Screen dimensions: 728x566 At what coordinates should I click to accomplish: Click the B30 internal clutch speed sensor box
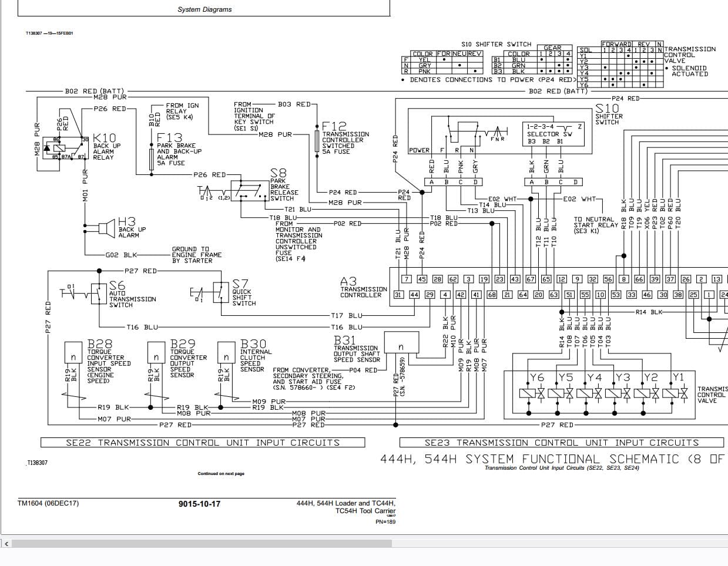coord(226,357)
